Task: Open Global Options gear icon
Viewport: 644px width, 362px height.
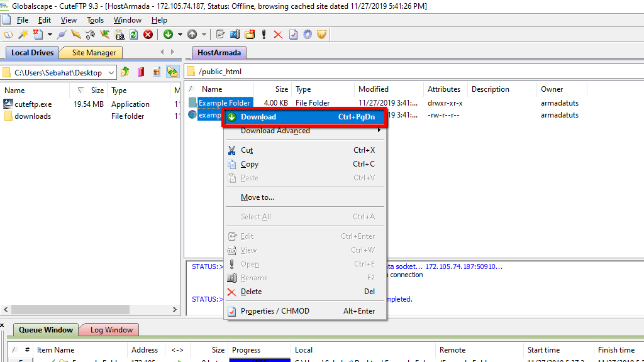Action: 308,35
